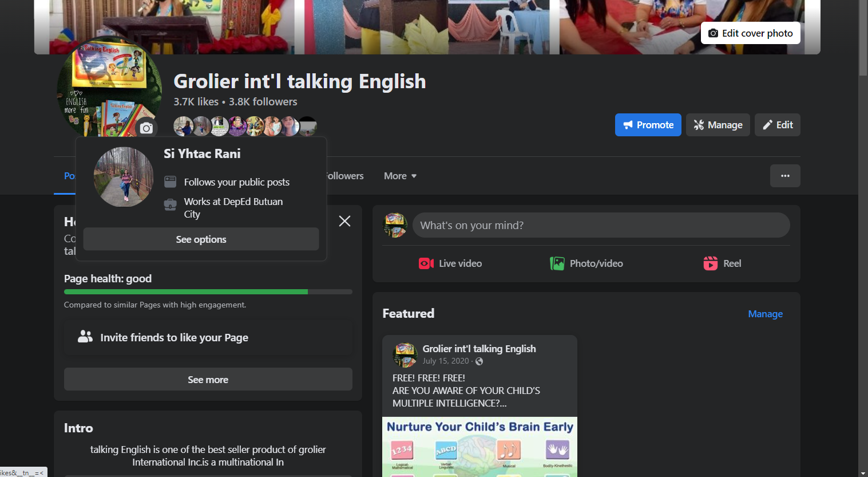Open the page's round profile picture

109,86
